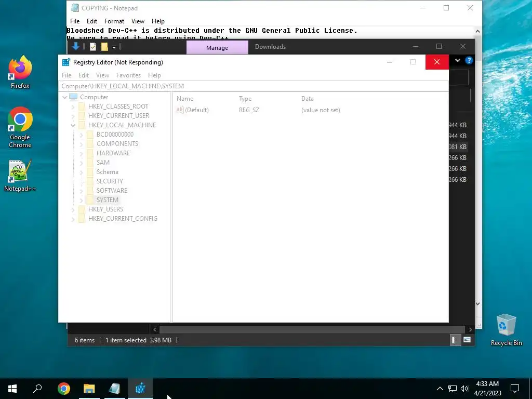Open Notepad Edit menu
532x399 pixels.
point(91,21)
